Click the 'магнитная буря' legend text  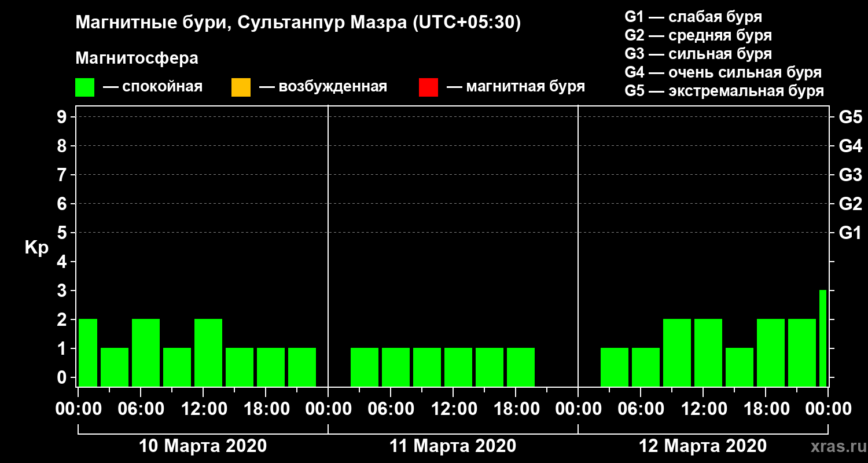pos(525,87)
